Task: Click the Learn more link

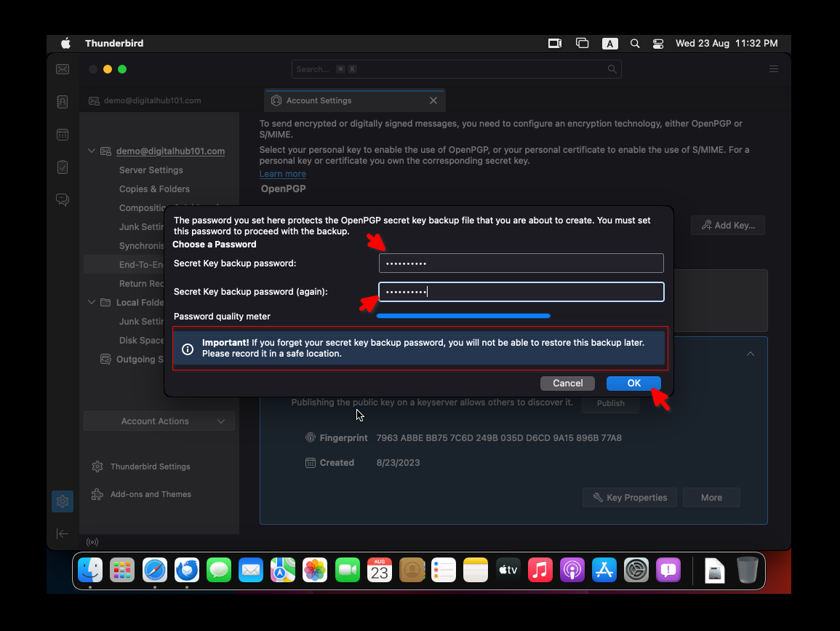Action: (x=283, y=174)
